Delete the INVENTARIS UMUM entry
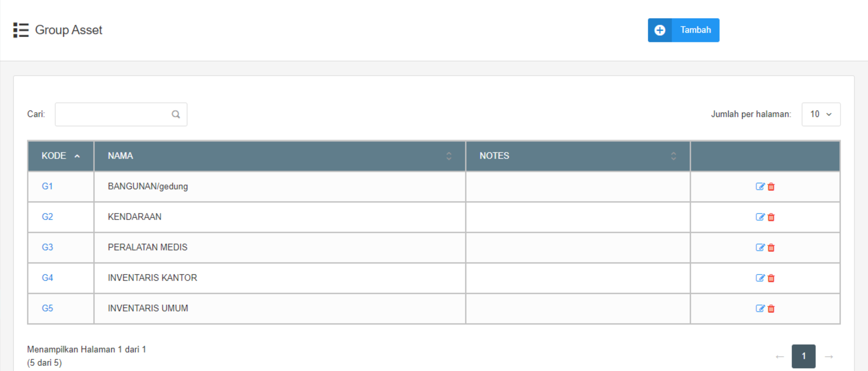This screenshot has height=371, width=868. 771,308
